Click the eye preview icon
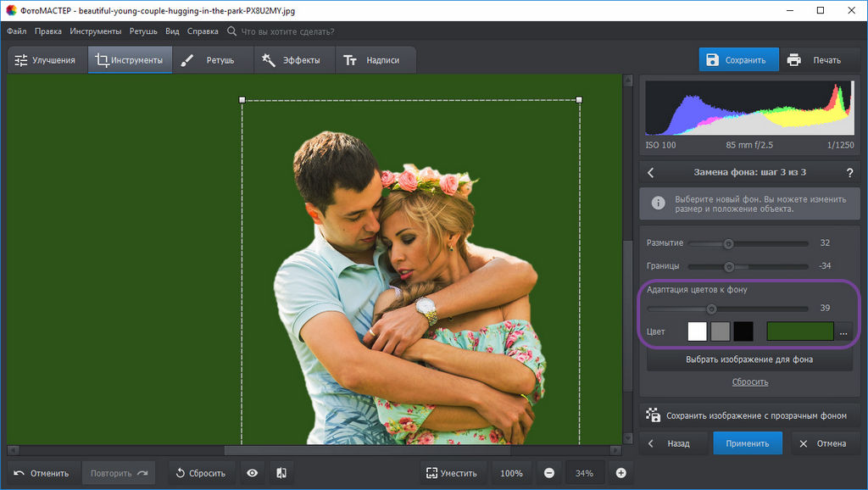This screenshot has width=868, height=490. pos(252,473)
